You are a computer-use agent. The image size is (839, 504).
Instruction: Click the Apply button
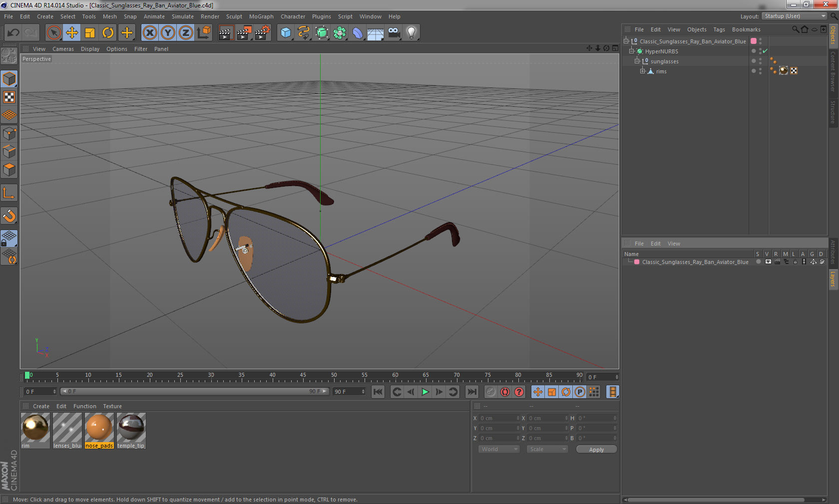coord(596,449)
